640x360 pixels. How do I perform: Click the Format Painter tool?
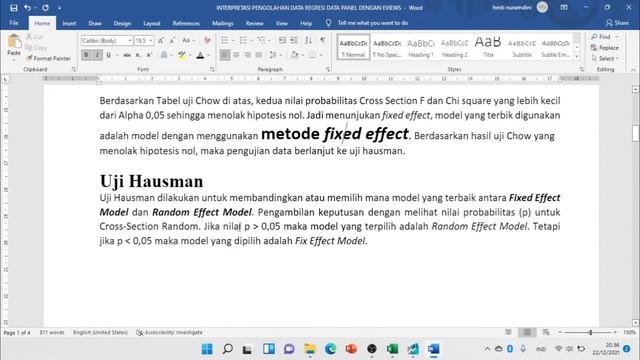[x=48, y=58]
